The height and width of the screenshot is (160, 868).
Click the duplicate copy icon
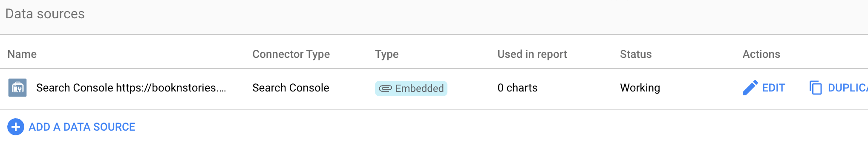click(816, 88)
